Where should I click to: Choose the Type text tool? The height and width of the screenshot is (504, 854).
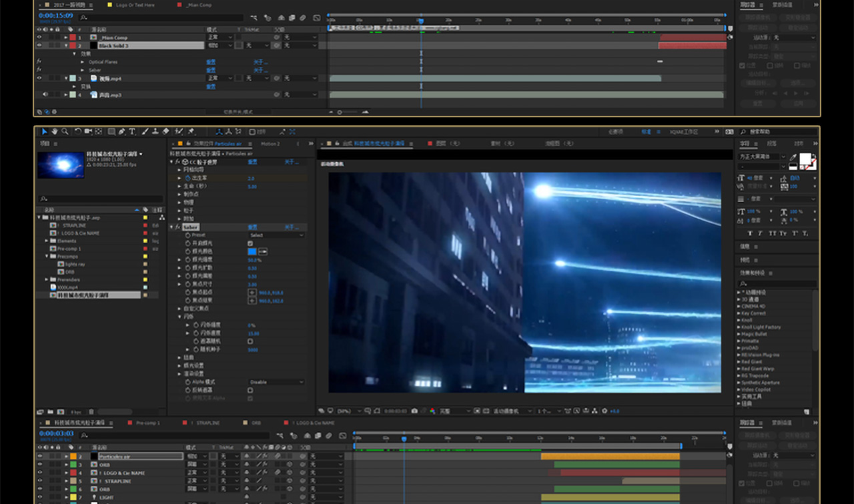point(132,132)
